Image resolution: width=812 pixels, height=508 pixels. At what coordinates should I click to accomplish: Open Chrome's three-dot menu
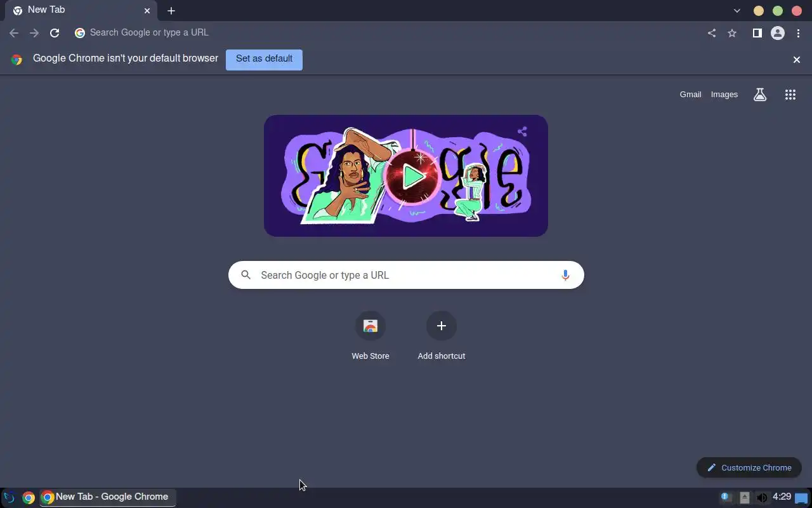[x=798, y=33]
